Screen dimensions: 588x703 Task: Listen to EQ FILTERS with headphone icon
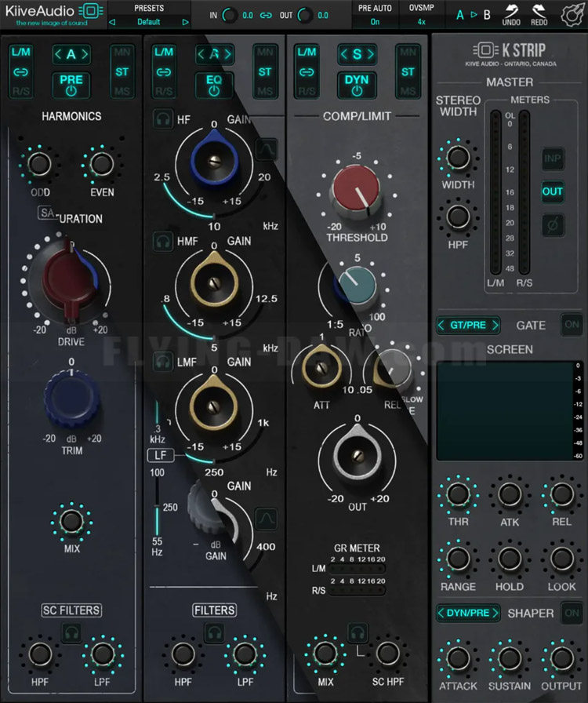point(214,632)
